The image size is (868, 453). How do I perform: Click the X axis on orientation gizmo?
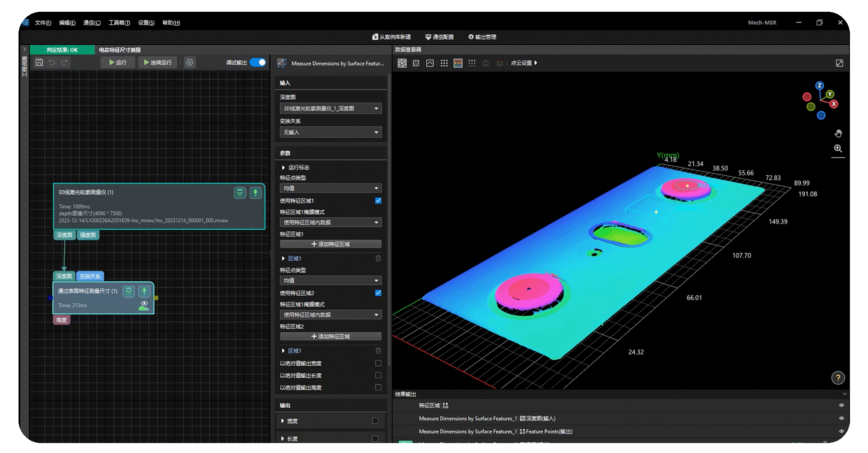pos(834,104)
